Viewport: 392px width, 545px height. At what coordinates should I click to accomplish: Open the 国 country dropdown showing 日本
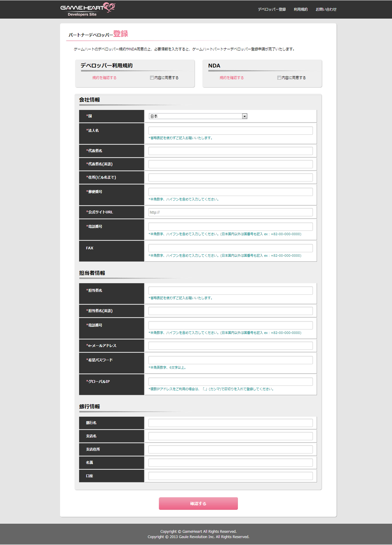pyautogui.click(x=198, y=116)
